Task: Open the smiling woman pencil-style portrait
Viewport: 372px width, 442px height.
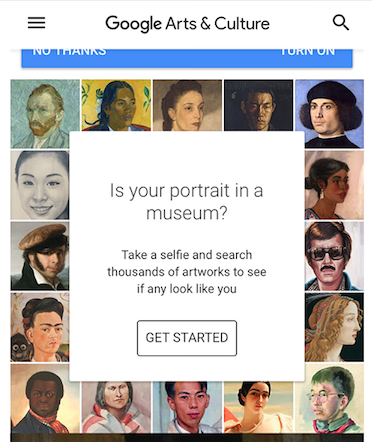Action: (40, 185)
